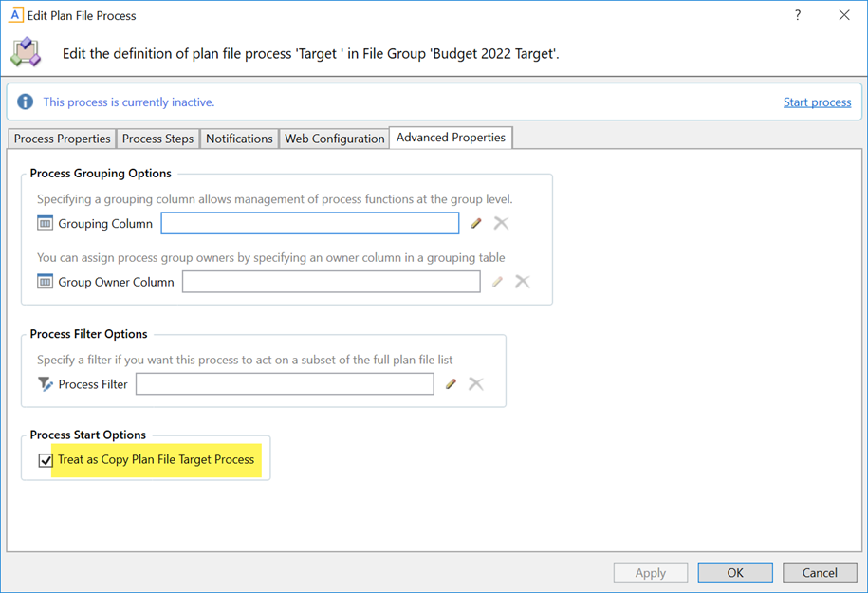868x593 pixels.
Task: Click the pencil icon beside Group Owner Column
Action: tap(497, 282)
